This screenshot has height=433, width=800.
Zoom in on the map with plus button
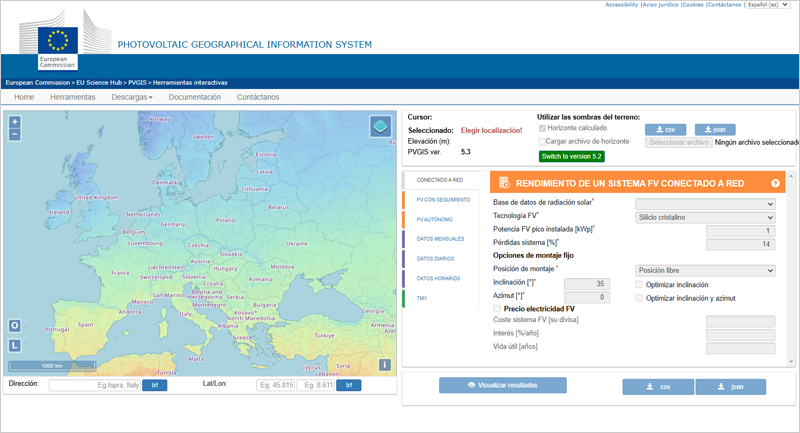click(15, 122)
